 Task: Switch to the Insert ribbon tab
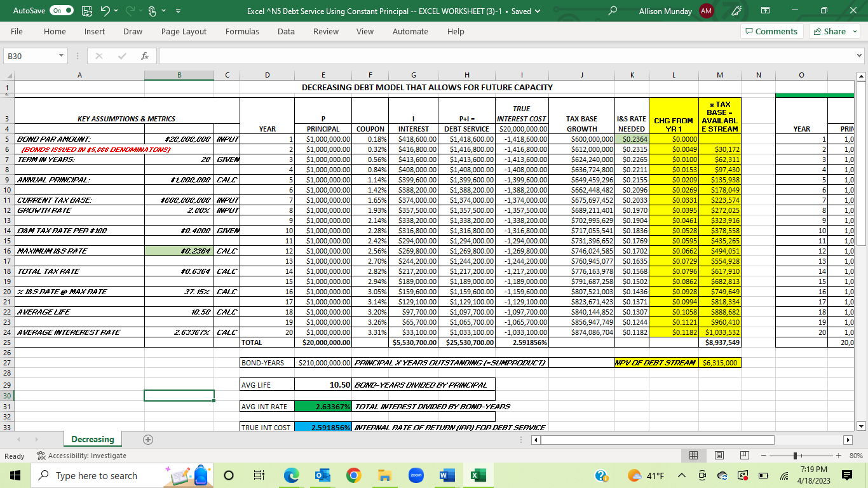pyautogui.click(x=95, y=31)
